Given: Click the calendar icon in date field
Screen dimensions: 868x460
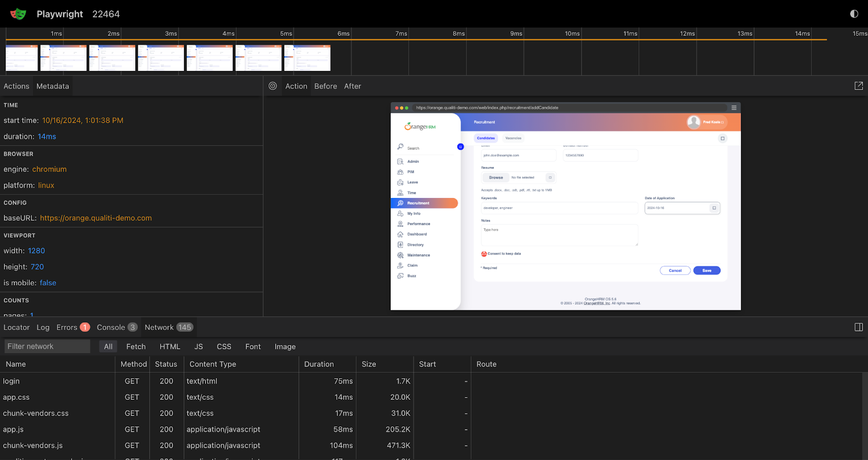Looking at the screenshot, I should (714, 208).
